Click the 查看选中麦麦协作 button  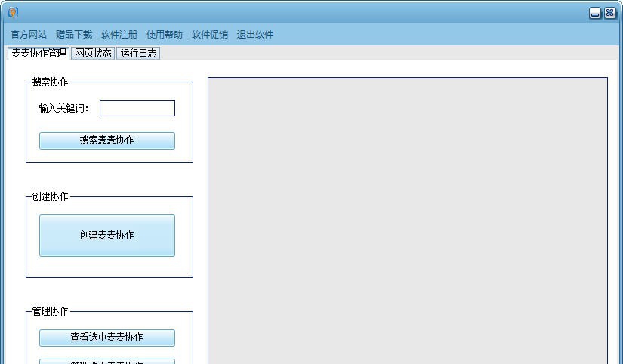pos(107,338)
